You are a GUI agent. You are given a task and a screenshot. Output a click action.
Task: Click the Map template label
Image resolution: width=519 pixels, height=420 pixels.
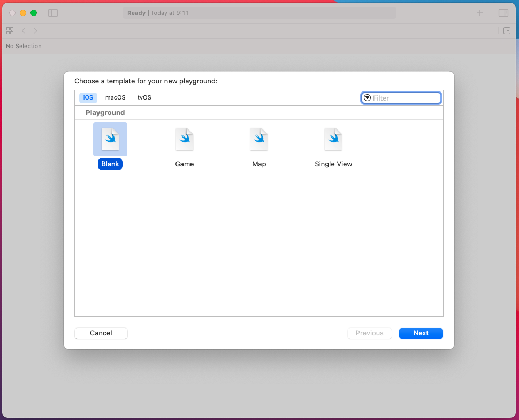[x=259, y=164]
